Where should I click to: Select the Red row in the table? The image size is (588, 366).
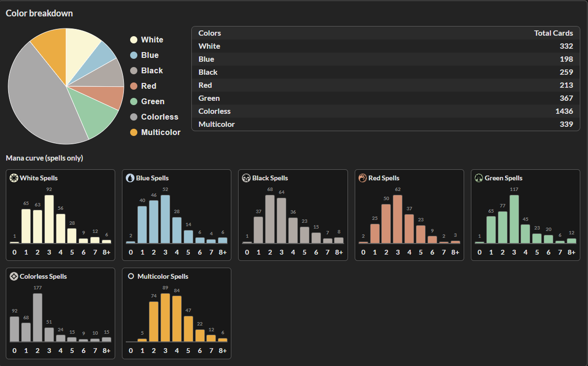click(386, 85)
